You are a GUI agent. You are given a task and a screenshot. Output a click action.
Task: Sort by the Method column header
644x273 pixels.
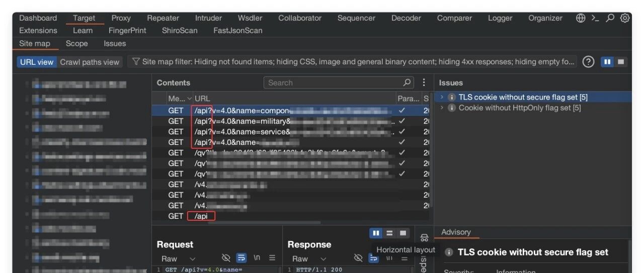click(x=180, y=99)
